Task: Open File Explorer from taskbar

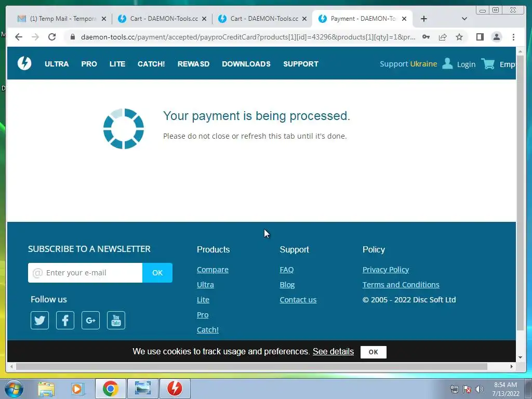Action: point(46,389)
